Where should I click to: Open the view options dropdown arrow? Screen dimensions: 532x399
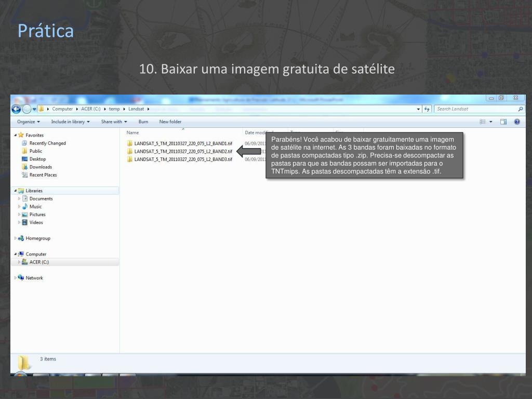[490, 122]
